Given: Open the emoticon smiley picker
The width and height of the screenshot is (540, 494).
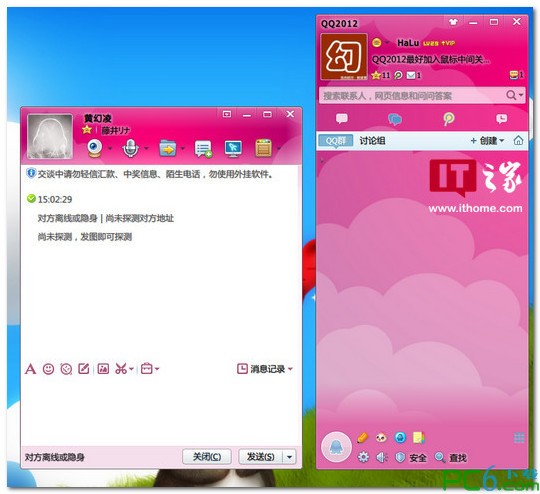Looking at the screenshot, I should 48,369.
